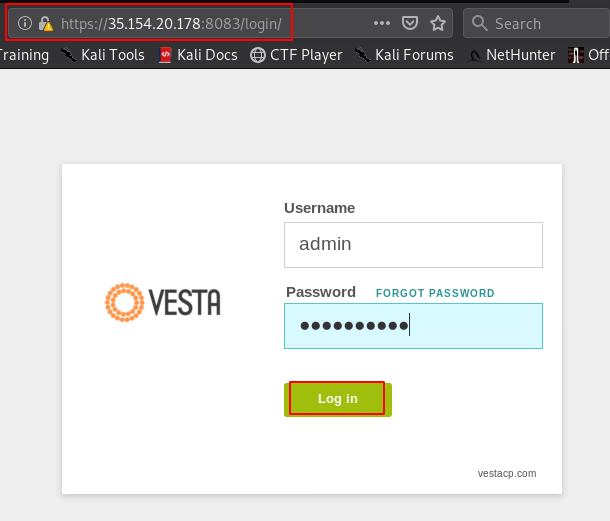Open the Kali Docs bookmark
This screenshot has width=610, height=521.
point(198,55)
